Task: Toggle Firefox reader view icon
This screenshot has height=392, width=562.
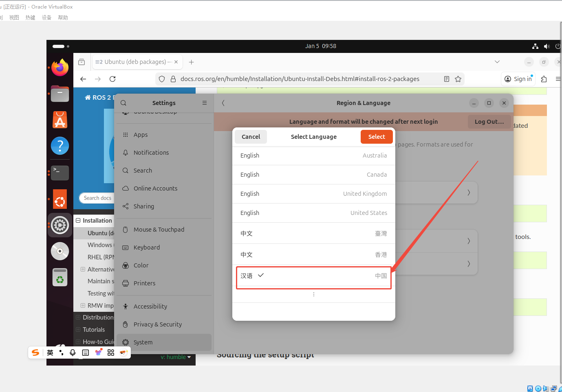Action: (447, 79)
